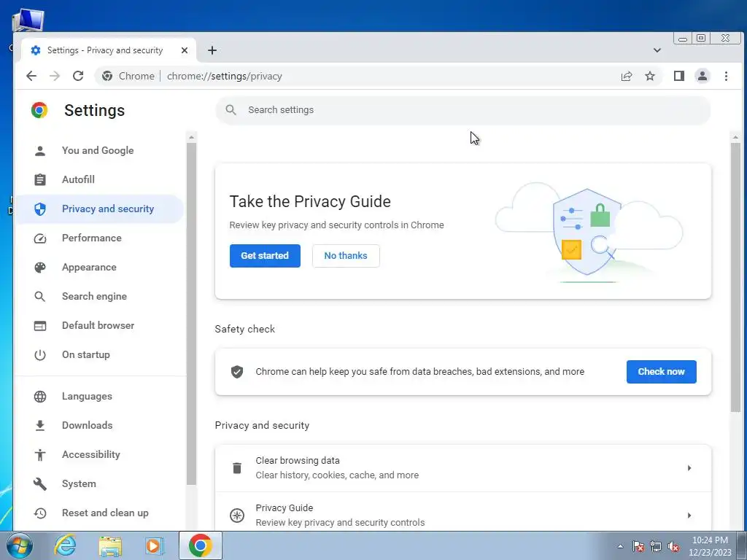The height and width of the screenshot is (560, 747).
Task: Click the power icon beside On startup
Action: [x=40, y=355]
